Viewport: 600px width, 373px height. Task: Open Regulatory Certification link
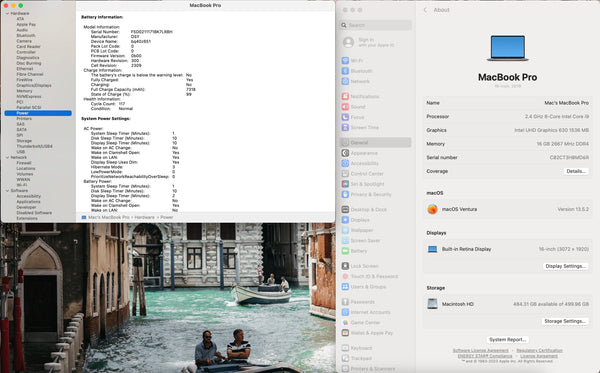pyautogui.click(x=540, y=350)
